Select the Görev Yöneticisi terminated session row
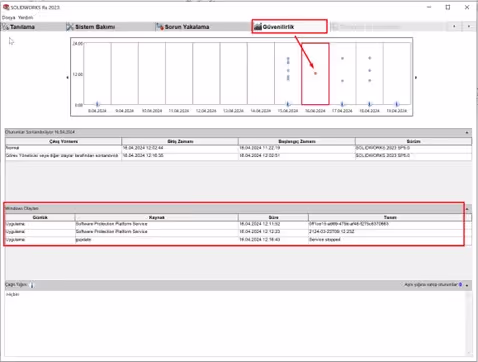The height and width of the screenshot is (362, 478). tap(238, 156)
